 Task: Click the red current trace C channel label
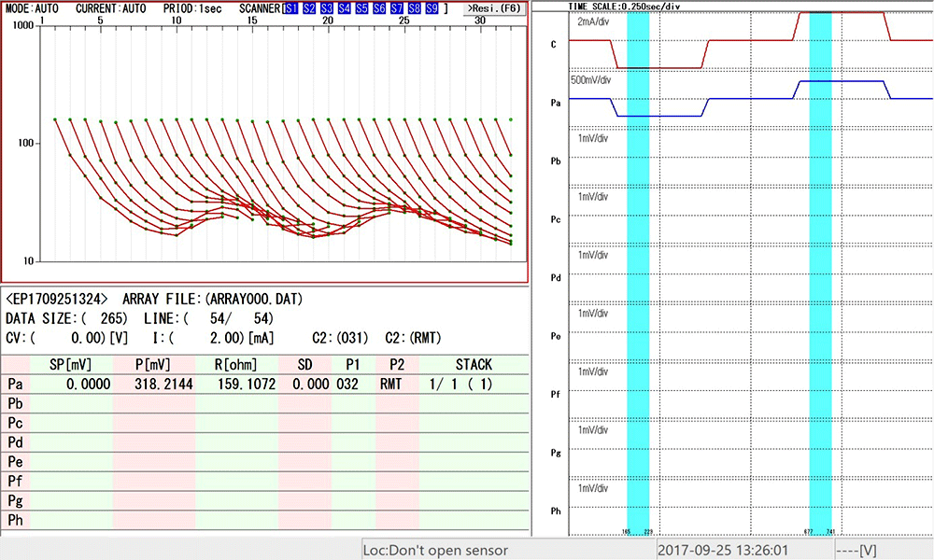pyautogui.click(x=554, y=44)
